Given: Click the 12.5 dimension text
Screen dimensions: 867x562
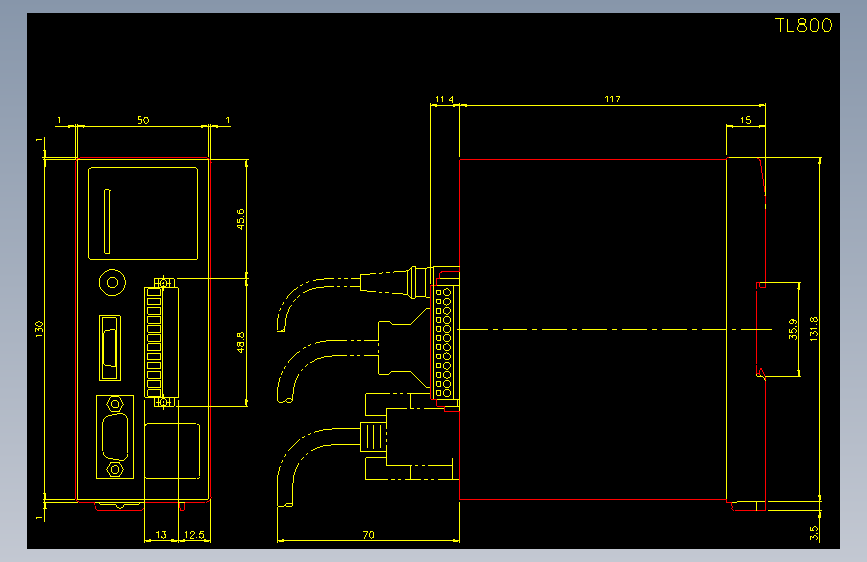Looking at the screenshot, I should pyautogui.click(x=194, y=535).
